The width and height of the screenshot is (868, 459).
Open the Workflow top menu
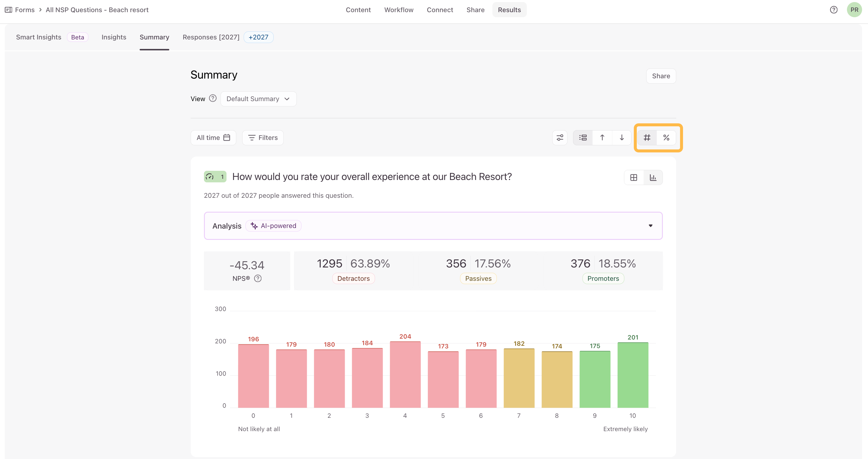[x=399, y=10]
